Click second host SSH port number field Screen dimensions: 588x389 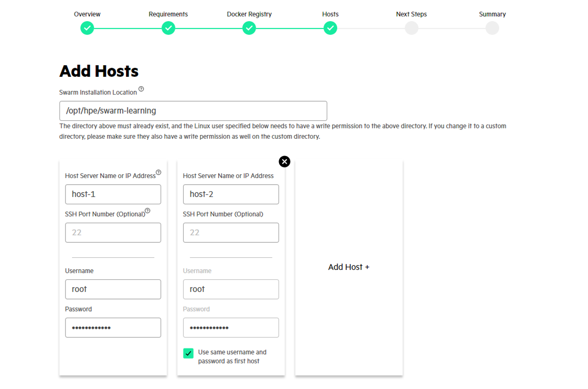tap(231, 232)
